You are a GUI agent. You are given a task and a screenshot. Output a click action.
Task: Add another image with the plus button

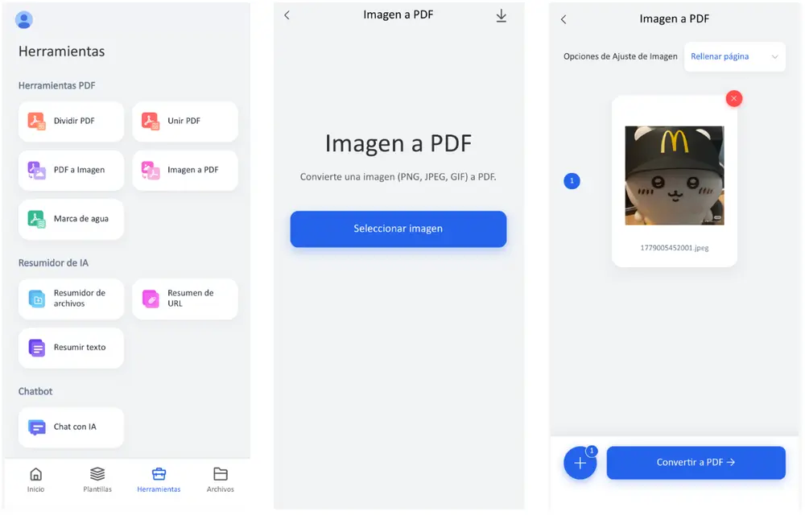[x=580, y=464]
